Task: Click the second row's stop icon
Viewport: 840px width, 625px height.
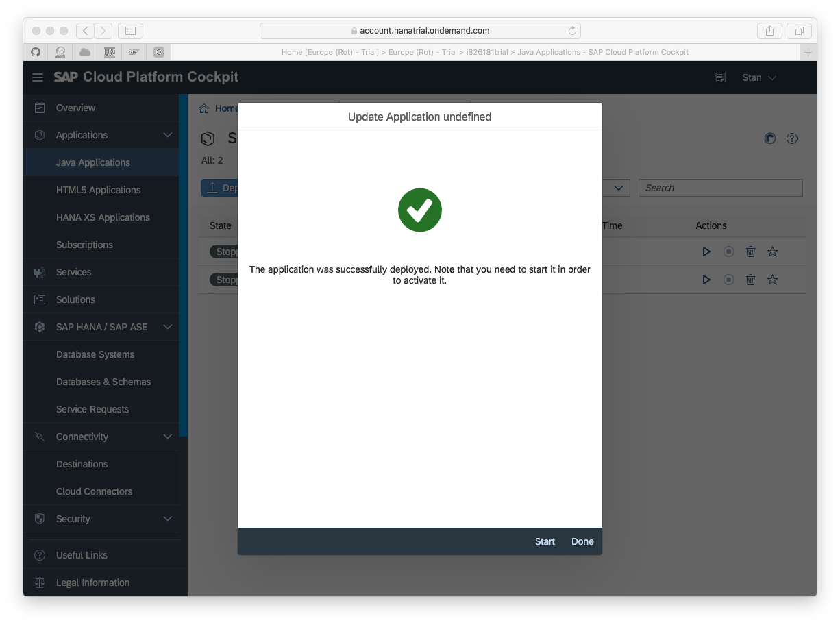Action: coord(728,280)
